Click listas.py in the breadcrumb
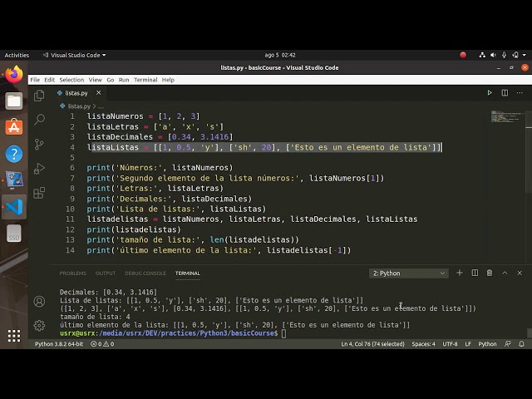532x399 pixels. point(79,106)
